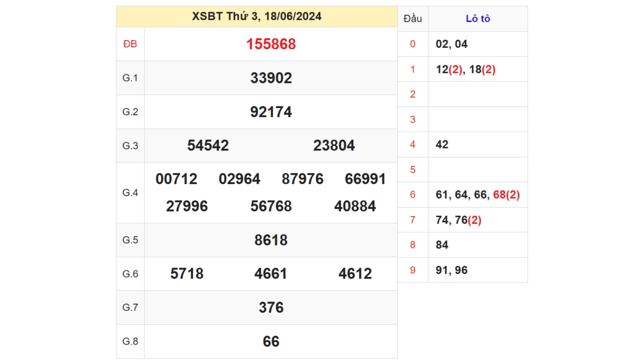Click the G.7 row label
644x362 pixels.
(x=130, y=307)
